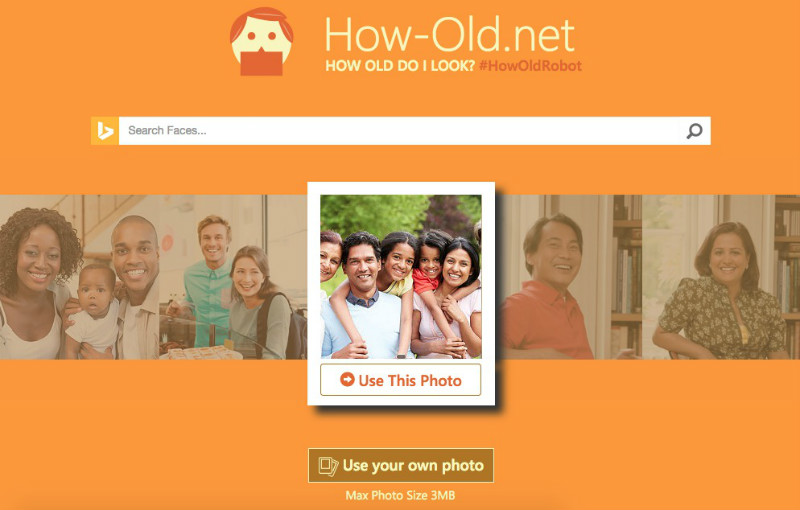The width and height of the screenshot is (800, 510).
Task: Click the How-Old robot face logo
Action: [261, 42]
